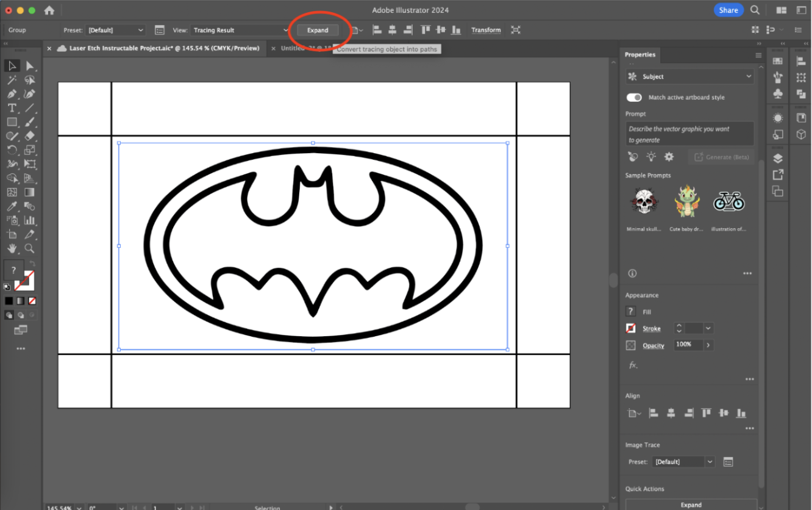Click the Stroke label link
Screen dimensions: 812x510
tap(652, 329)
